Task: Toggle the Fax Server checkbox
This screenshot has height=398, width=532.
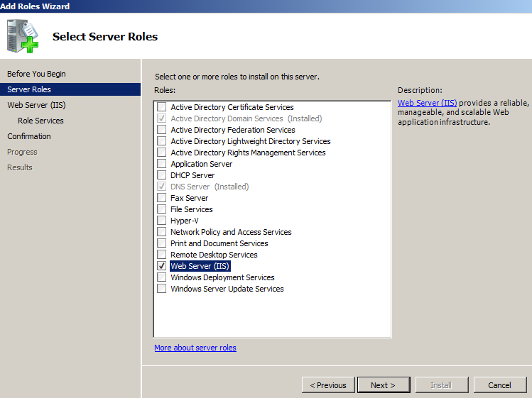Action: click(162, 198)
